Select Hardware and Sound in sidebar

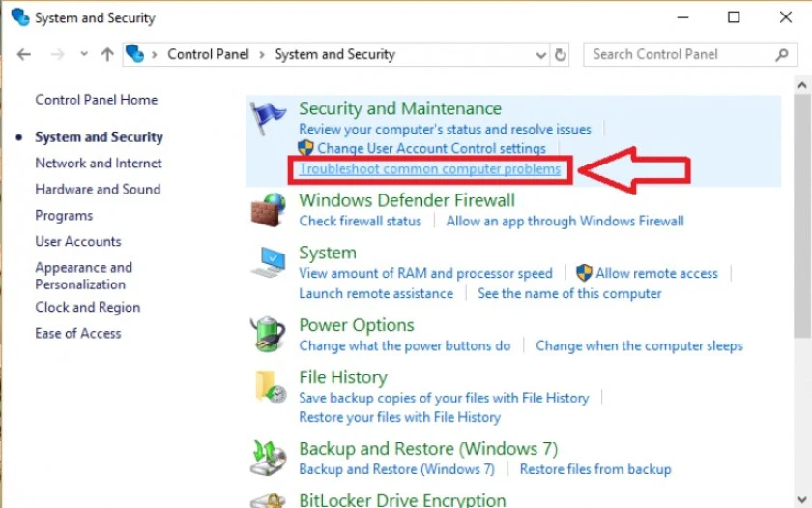click(x=98, y=190)
